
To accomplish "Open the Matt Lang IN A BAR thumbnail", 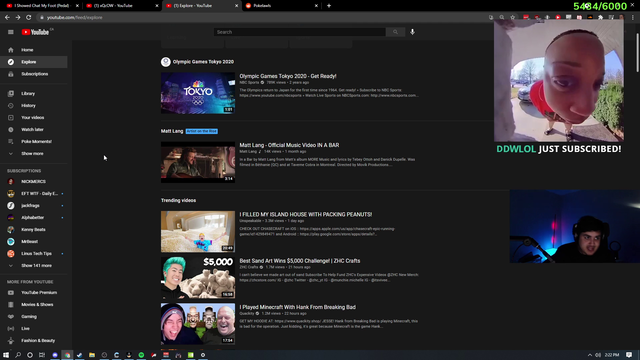I will pyautogui.click(x=198, y=162).
